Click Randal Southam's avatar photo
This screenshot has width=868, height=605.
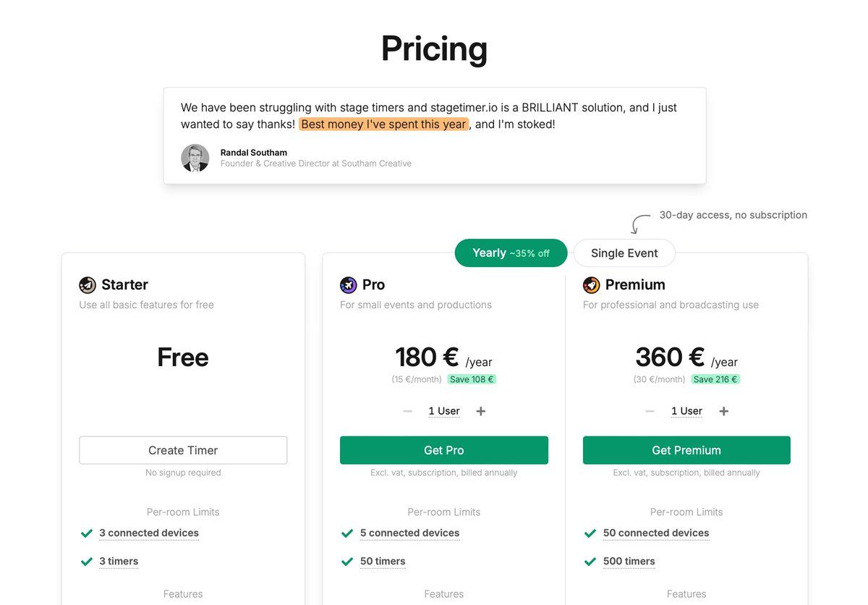pos(195,158)
